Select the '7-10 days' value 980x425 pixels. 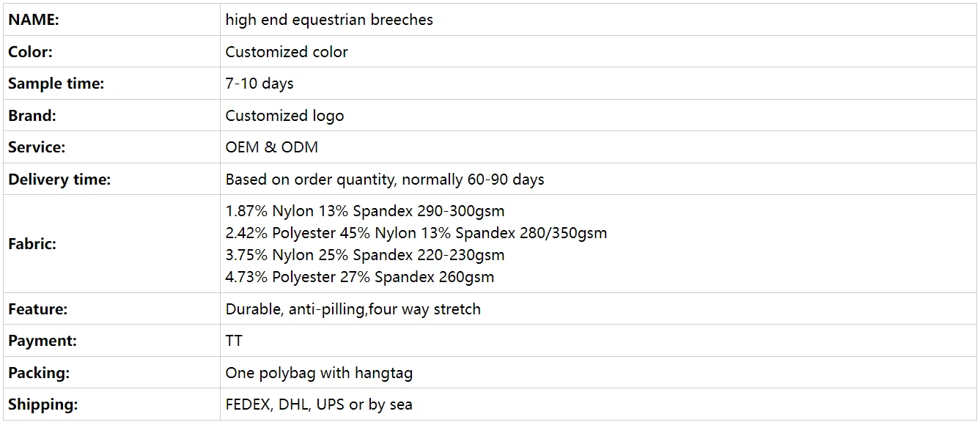(259, 84)
